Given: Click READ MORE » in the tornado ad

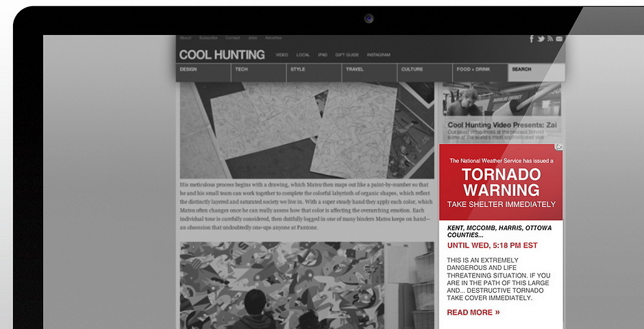Looking at the screenshot, I should (473, 312).
